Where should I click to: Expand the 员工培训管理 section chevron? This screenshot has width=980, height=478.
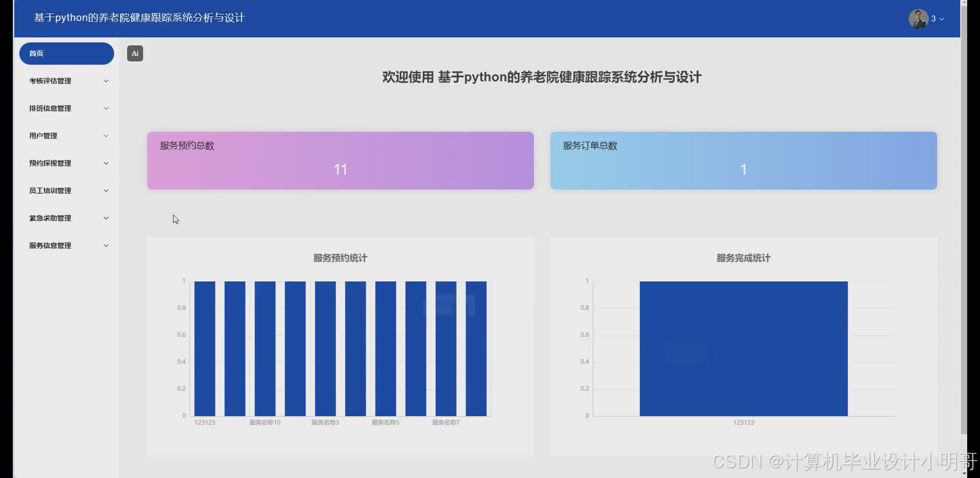(x=106, y=190)
